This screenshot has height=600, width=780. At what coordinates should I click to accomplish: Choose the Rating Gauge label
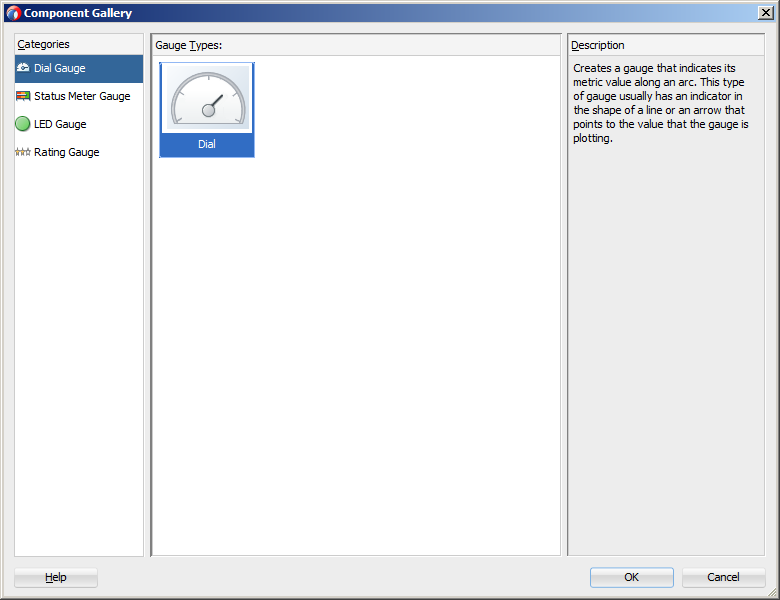(67, 152)
